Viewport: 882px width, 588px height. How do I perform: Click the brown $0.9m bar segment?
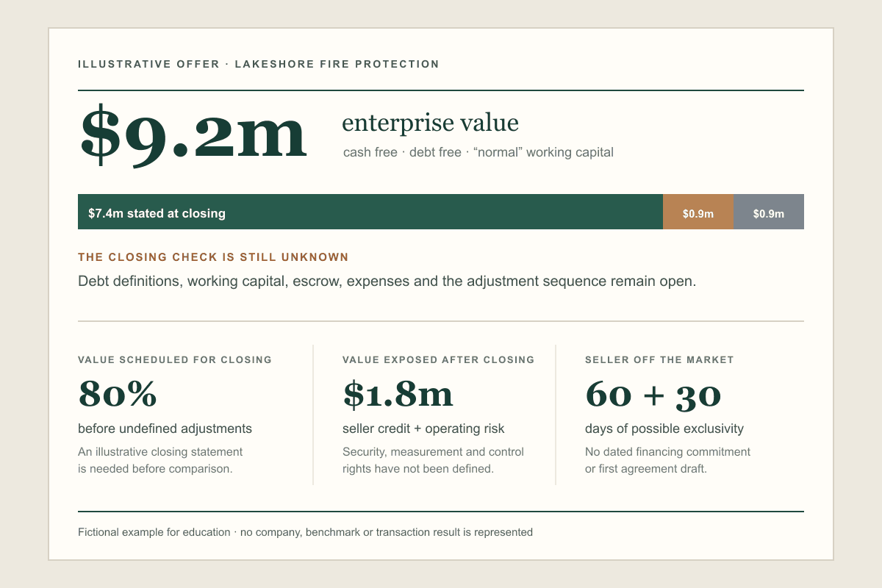pos(698,212)
